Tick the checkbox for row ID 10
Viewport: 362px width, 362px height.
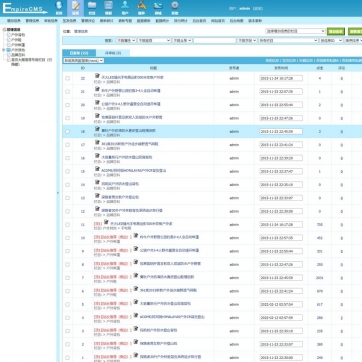[x=68, y=238]
